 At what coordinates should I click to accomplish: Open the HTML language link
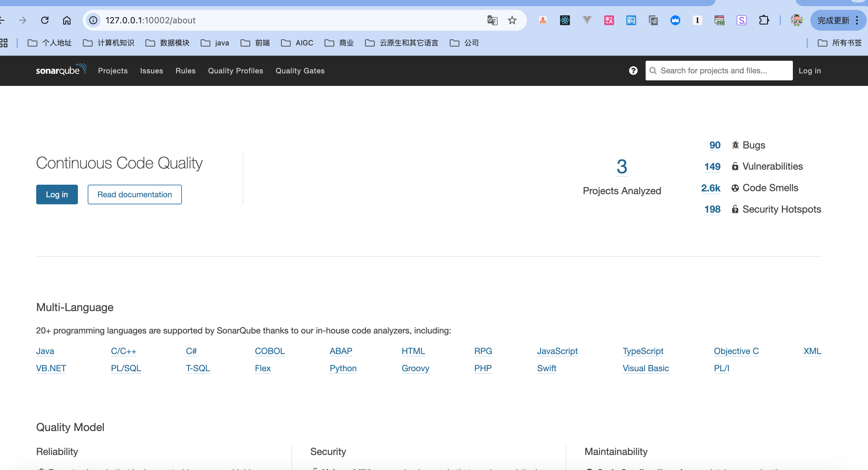[413, 351]
